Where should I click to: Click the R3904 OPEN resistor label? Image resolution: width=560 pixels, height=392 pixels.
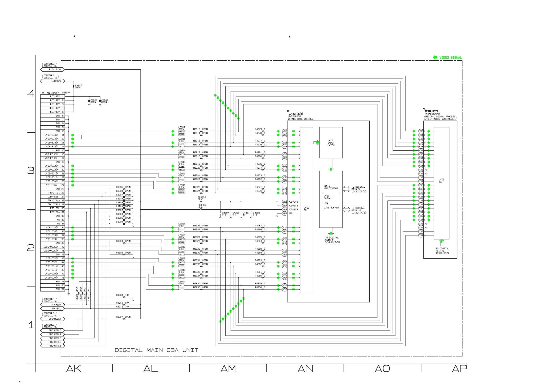click(x=123, y=241)
